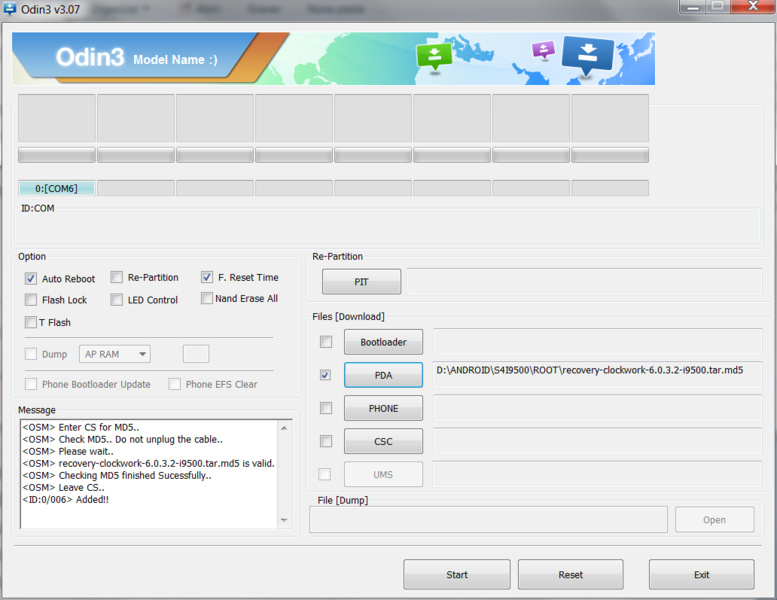Click the purple download bubble in banner
The height and width of the screenshot is (600, 777).
543,50
